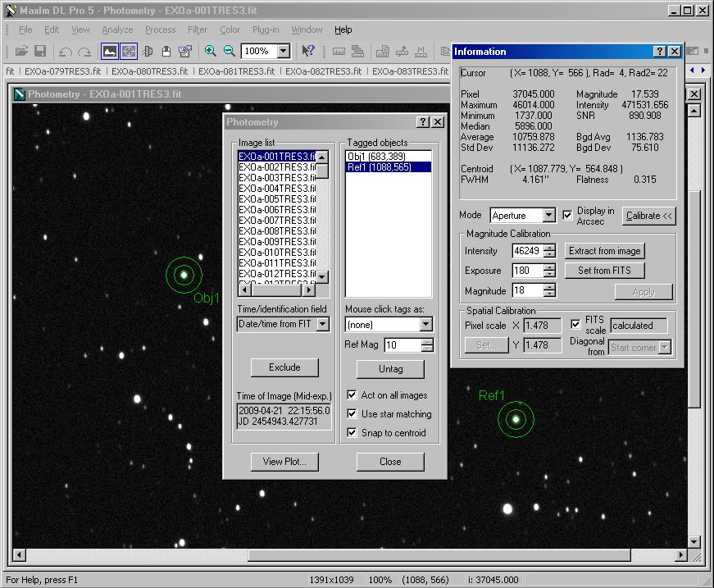Screen dimensions: 714x588
Task: Open the Process menu
Action: pyautogui.click(x=160, y=30)
